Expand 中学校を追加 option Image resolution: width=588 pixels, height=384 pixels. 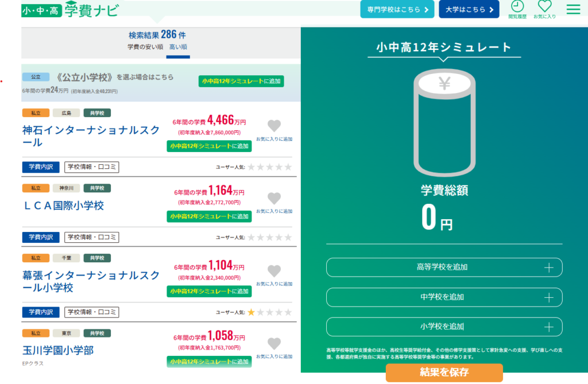point(444,297)
